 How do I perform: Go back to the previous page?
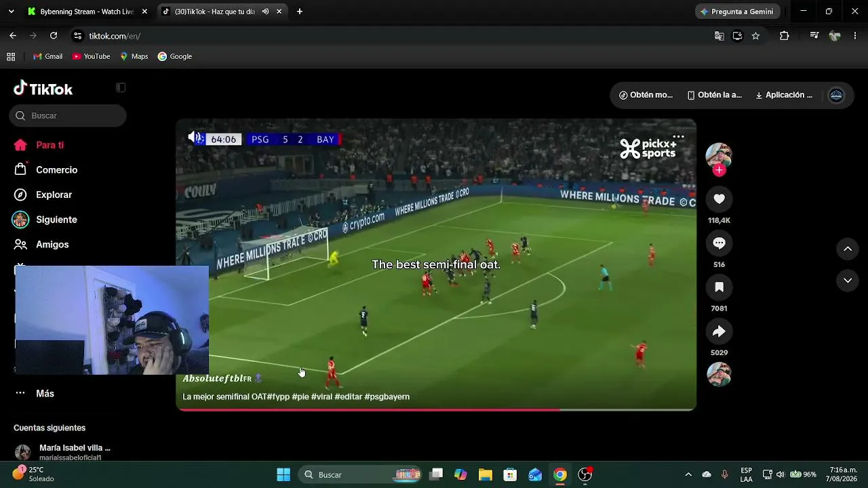coord(13,36)
